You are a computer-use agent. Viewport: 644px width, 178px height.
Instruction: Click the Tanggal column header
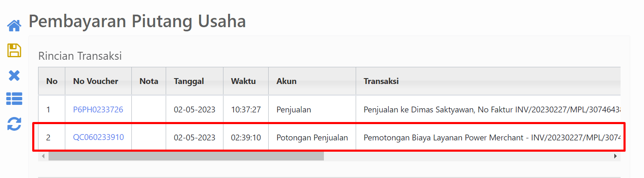point(189,81)
